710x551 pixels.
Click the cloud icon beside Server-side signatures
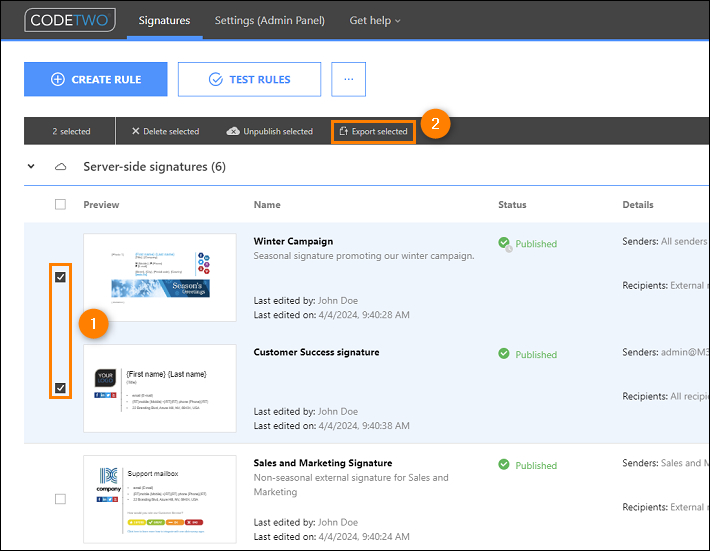coord(61,167)
